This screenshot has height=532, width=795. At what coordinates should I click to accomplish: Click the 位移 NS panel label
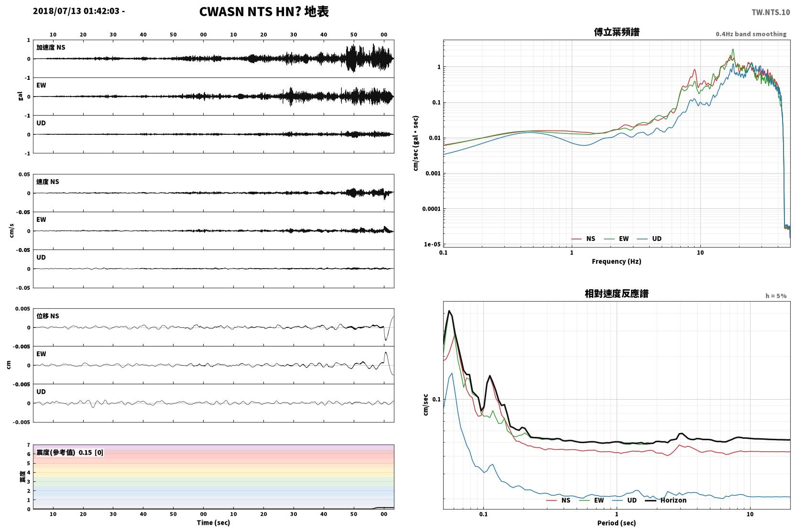coord(48,316)
